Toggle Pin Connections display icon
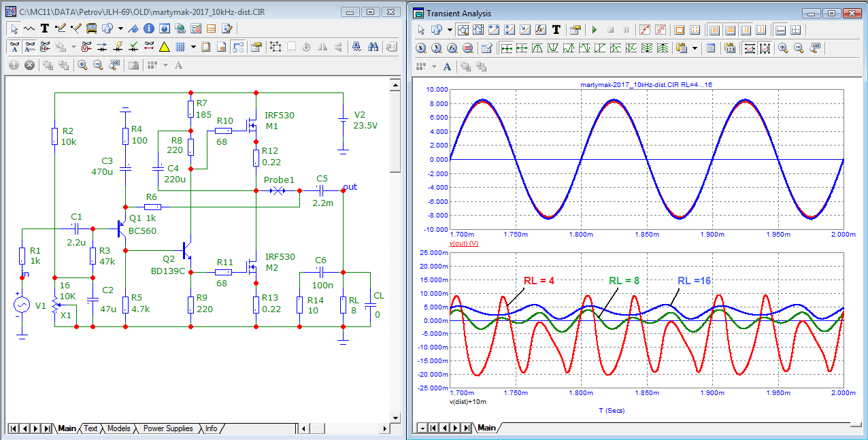 pyautogui.click(x=149, y=47)
